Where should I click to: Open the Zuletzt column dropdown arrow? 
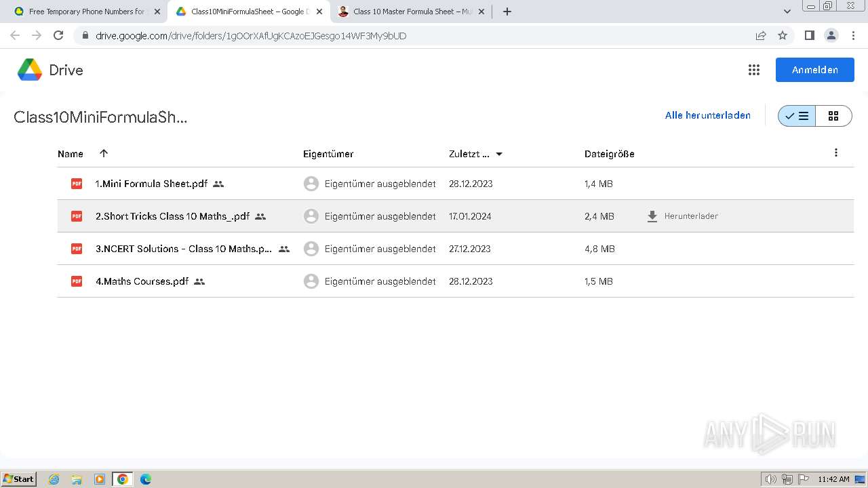point(499,154)
